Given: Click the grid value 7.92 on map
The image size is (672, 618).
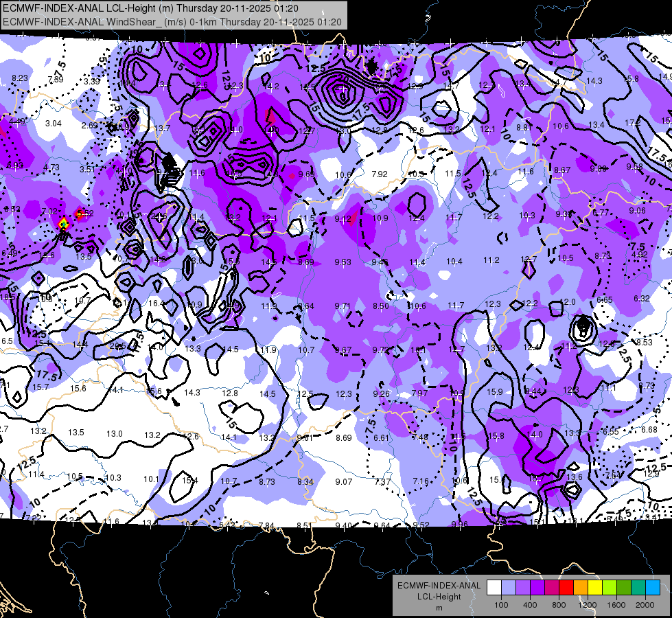Looking at the screenshot, I should [380, 174].
